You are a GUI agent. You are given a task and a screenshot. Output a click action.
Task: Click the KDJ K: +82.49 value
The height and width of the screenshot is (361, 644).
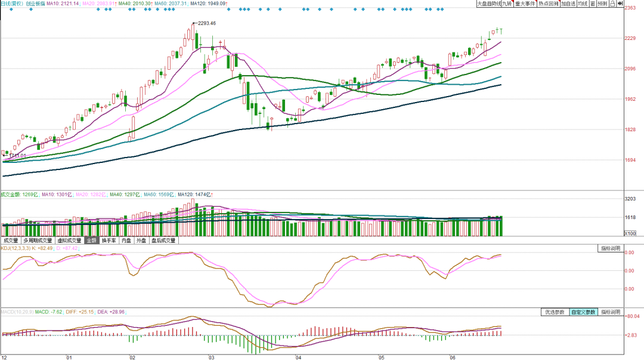42,248
